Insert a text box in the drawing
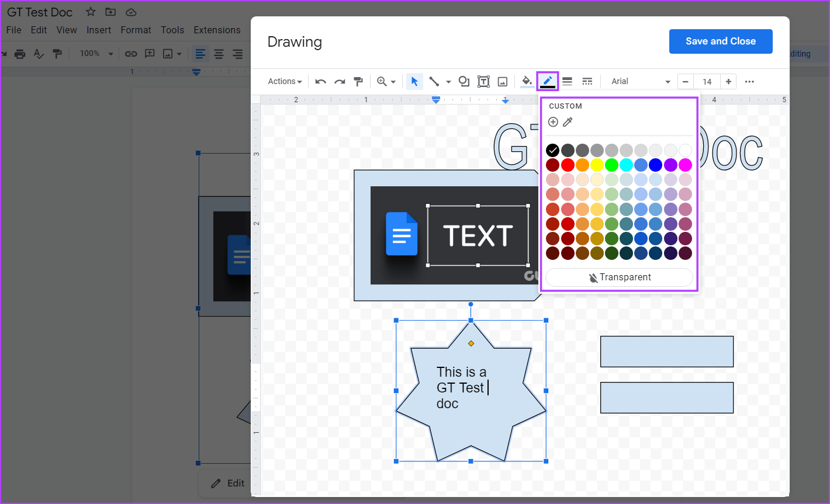Screen dimensions: 830x504 (483, 81)
